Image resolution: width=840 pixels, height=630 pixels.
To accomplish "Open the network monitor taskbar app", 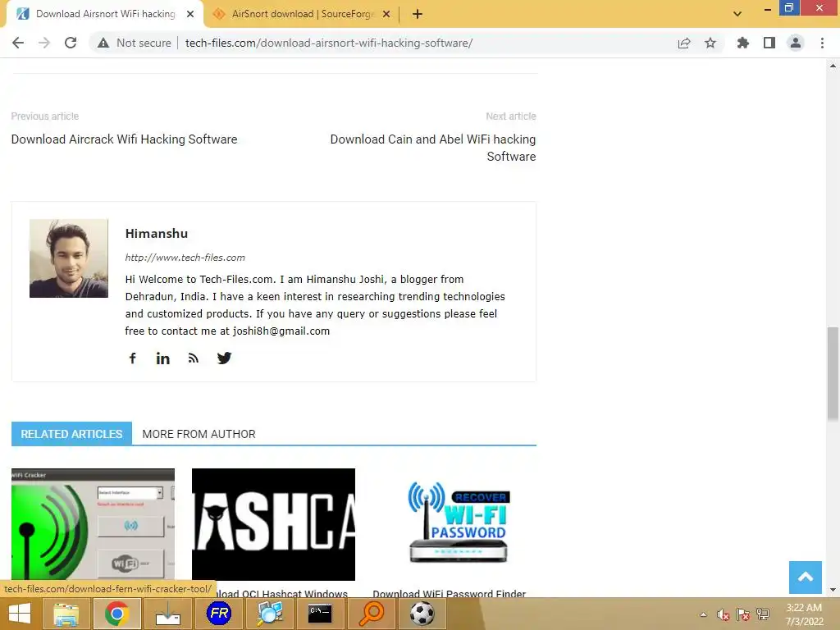I will 269,614.
